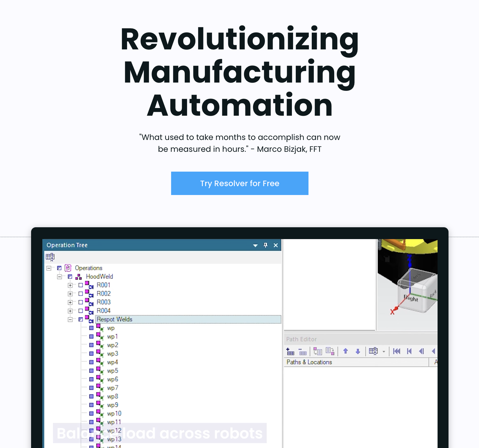Screen dimensions: 479x448
Task: Select the wp5 weld point item
Action: coord(112,371)
